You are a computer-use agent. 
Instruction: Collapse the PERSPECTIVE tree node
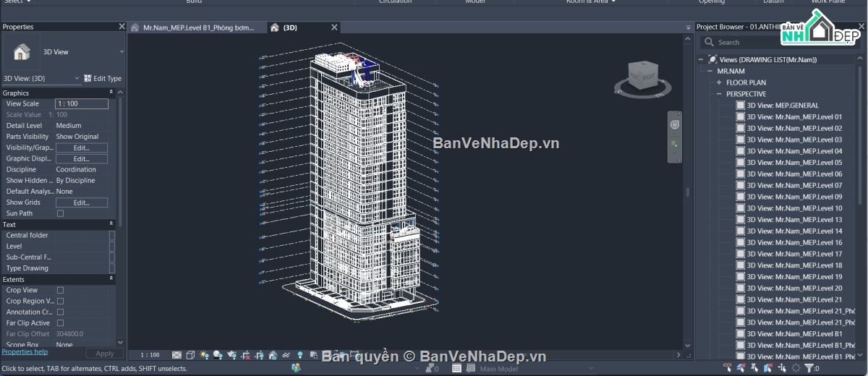tap(719, 94)
